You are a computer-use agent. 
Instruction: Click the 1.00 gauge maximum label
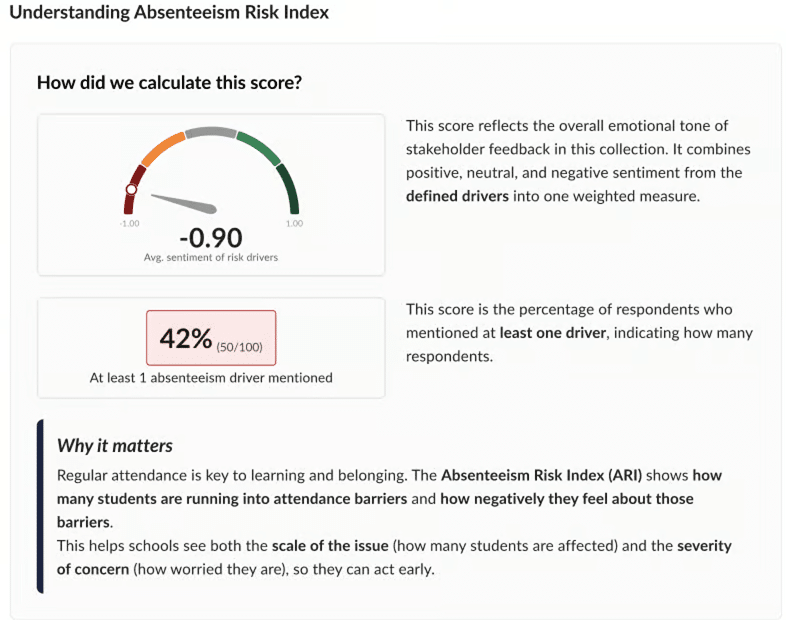[294, 223]
